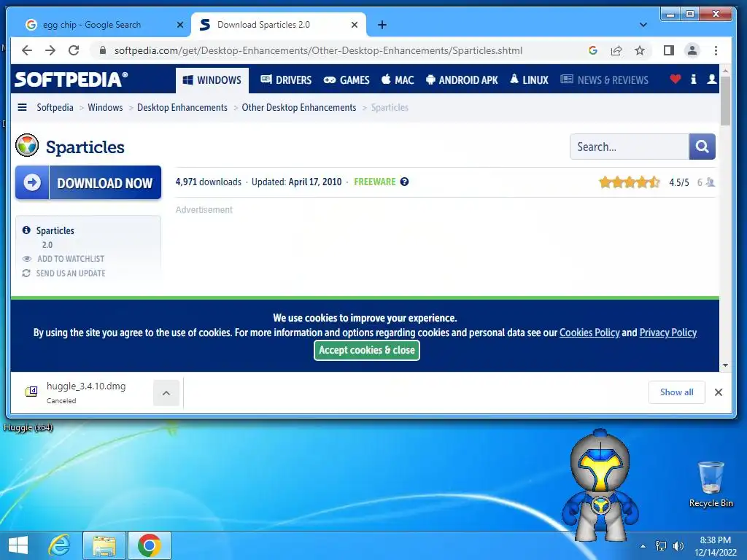Click the FREEWARE license label
Viewport: 747px width, 560px height.
coord(375,182)
